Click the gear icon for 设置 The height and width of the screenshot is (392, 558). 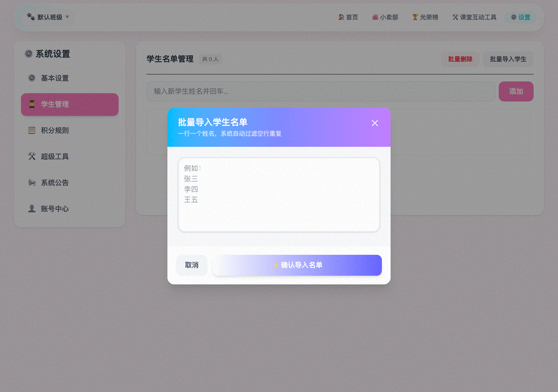[x=514, y=17]
